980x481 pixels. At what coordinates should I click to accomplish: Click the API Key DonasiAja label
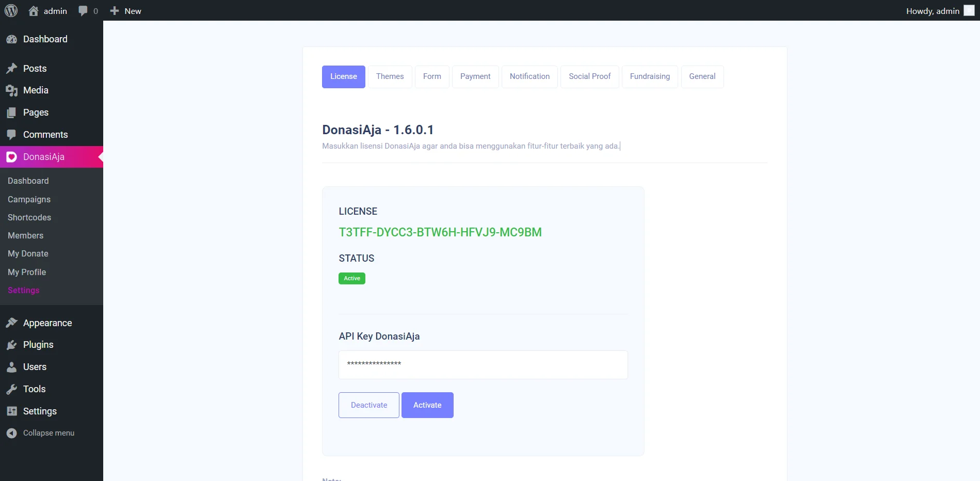pyautogui.click(x=379, y=336)
